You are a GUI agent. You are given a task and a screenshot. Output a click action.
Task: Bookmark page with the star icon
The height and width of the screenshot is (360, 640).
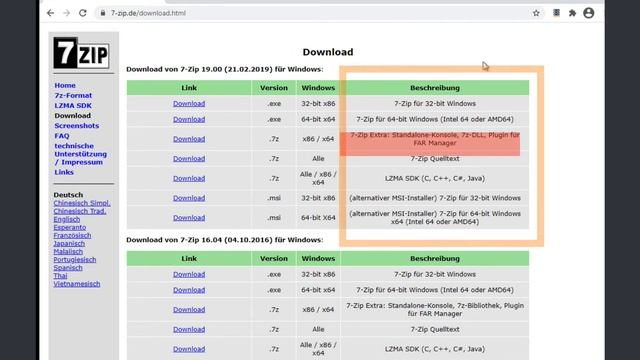(x=536, y=13)
